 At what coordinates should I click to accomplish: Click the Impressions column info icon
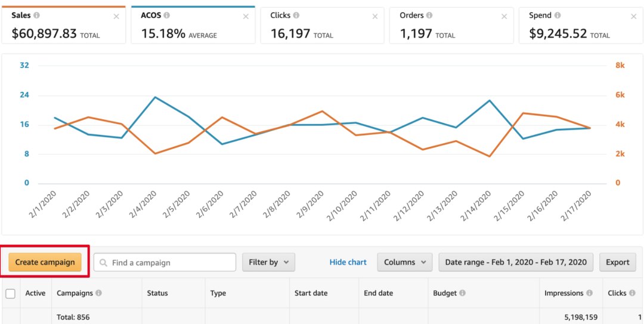[589, 293]
